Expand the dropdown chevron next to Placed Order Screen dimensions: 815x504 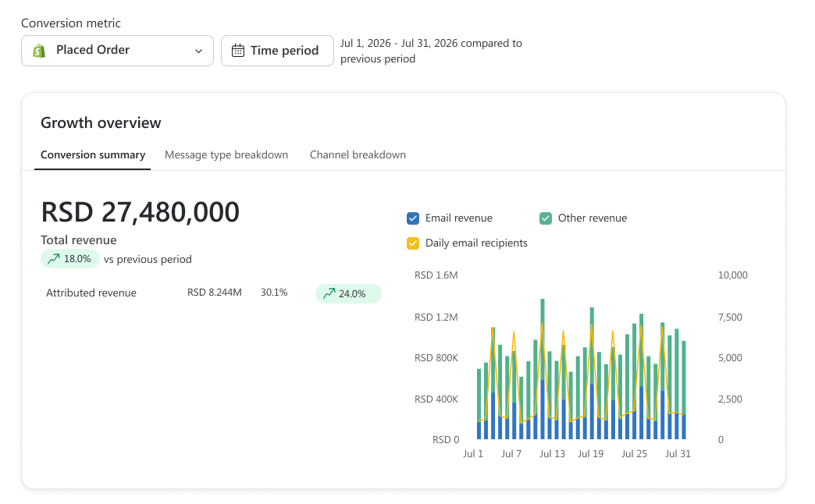point(198,51)
